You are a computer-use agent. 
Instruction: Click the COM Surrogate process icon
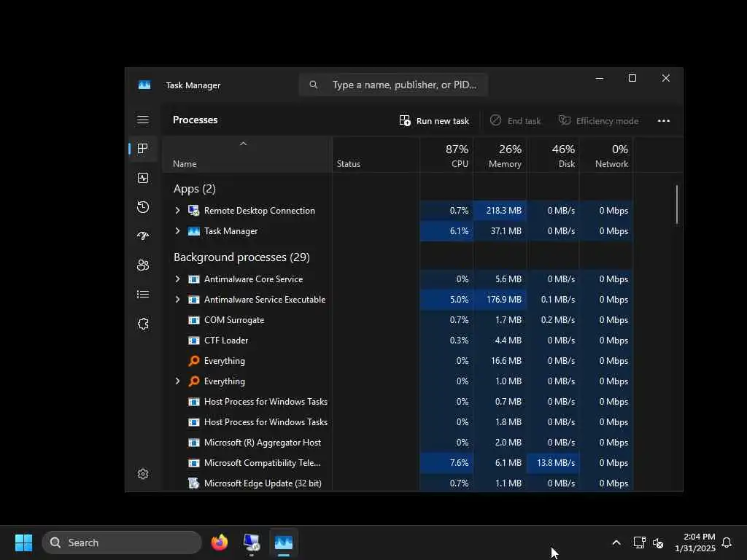(193, 320)
